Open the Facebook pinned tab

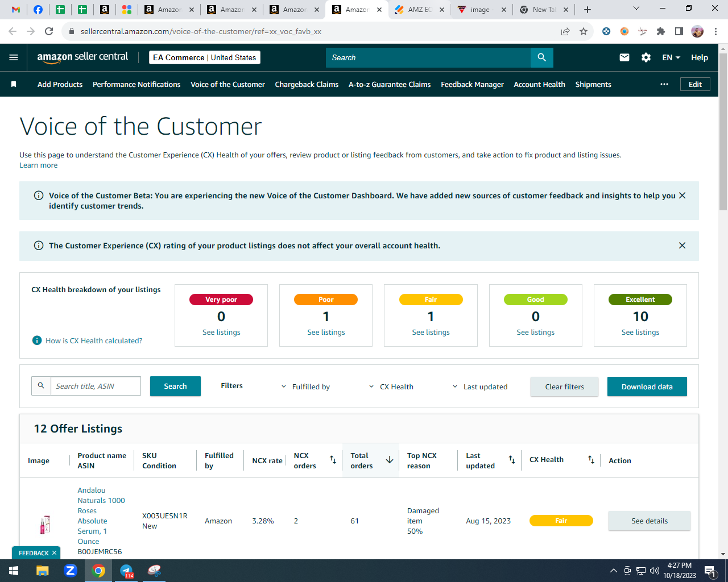38,10
